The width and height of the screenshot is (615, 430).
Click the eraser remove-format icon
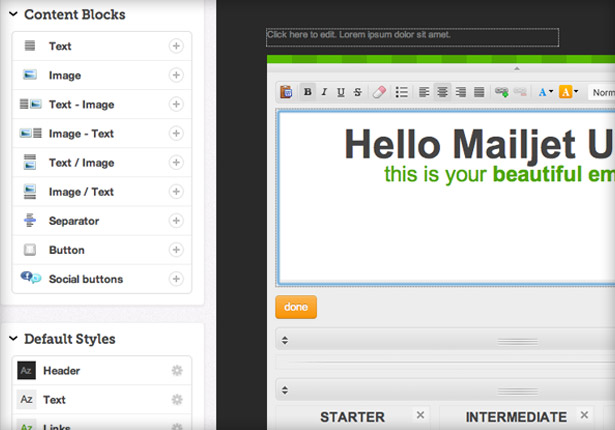(379, 92)
